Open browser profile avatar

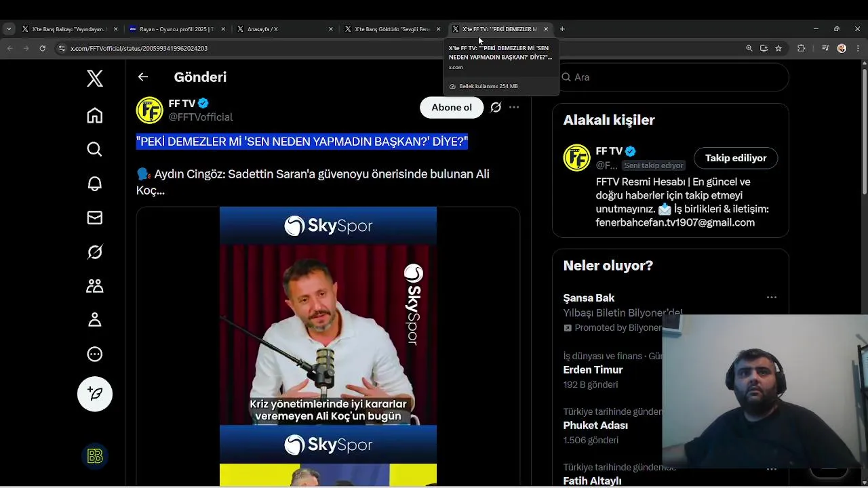842,48
